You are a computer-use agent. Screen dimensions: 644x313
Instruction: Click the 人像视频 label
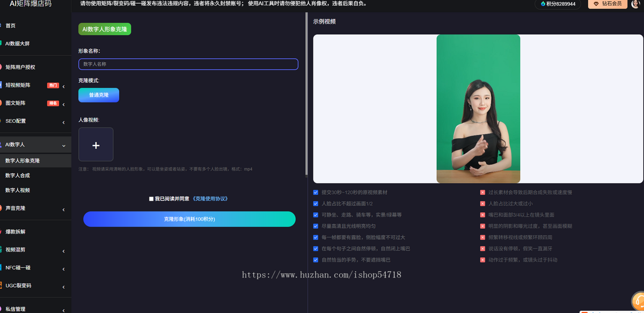[x=89, y=120]
